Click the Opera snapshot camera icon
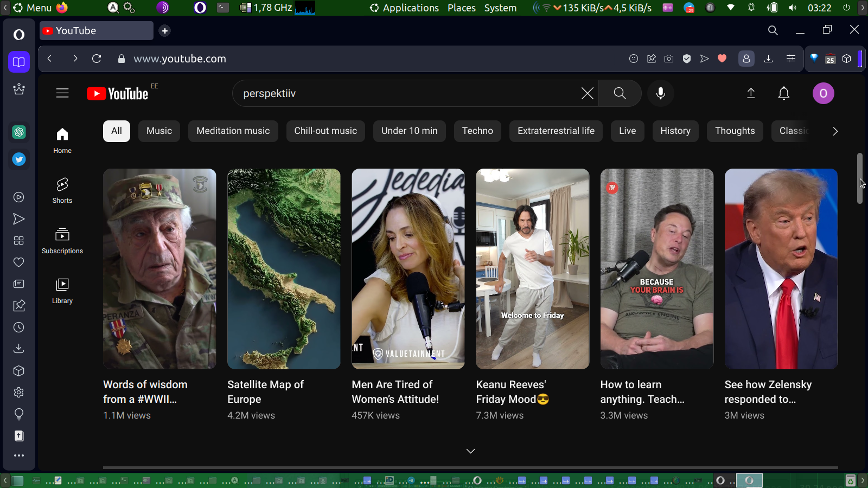Screen dimensions: 868x488 [x=669, y=59]
